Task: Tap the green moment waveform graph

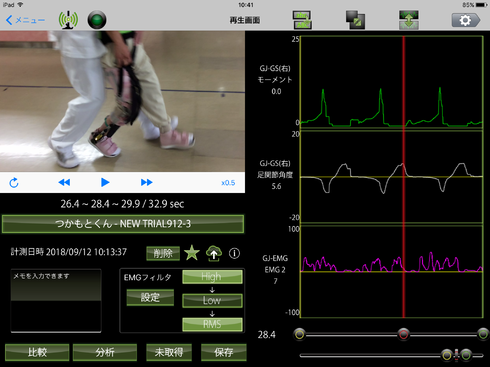Action: tap(392, 82)
